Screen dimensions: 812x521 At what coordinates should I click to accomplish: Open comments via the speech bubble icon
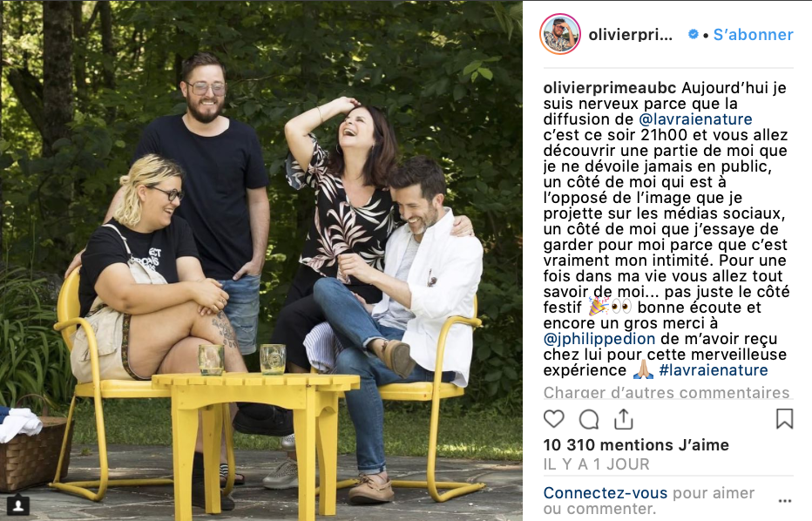(x=589, y=419)
